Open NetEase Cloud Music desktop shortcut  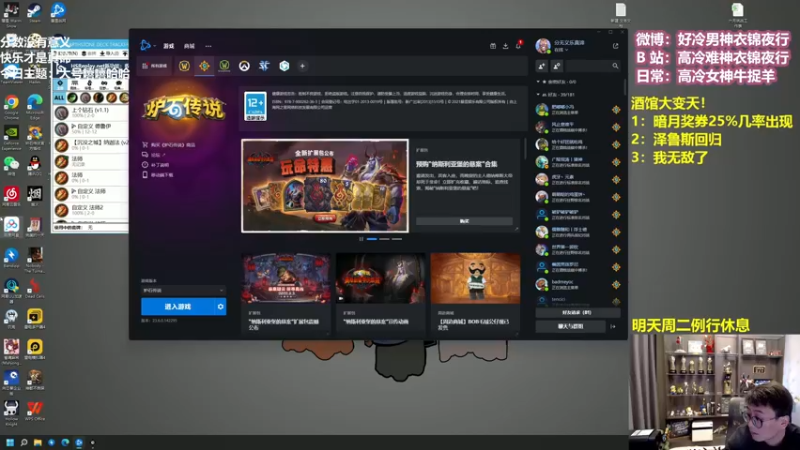(11, 196)
